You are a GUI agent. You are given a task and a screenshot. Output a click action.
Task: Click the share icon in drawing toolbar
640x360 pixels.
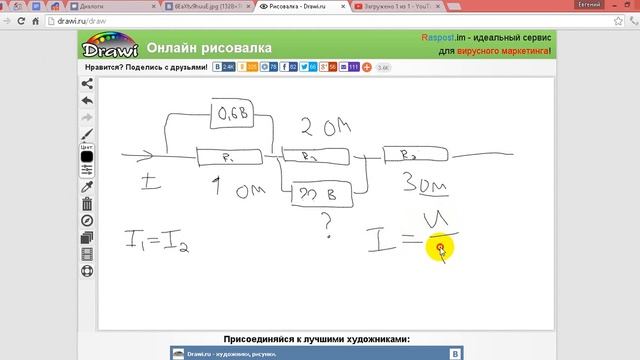click(87, 84)
